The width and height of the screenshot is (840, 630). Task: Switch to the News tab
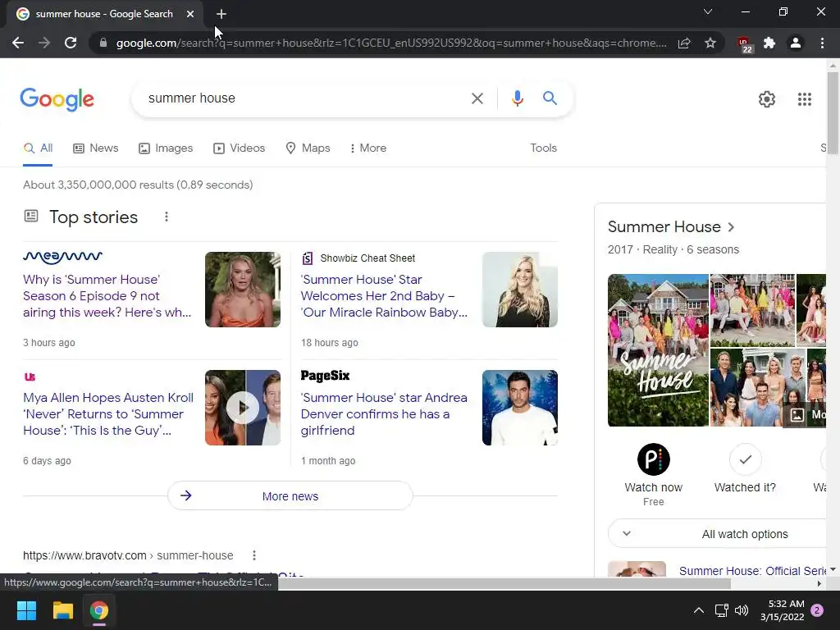click(96, 148)
